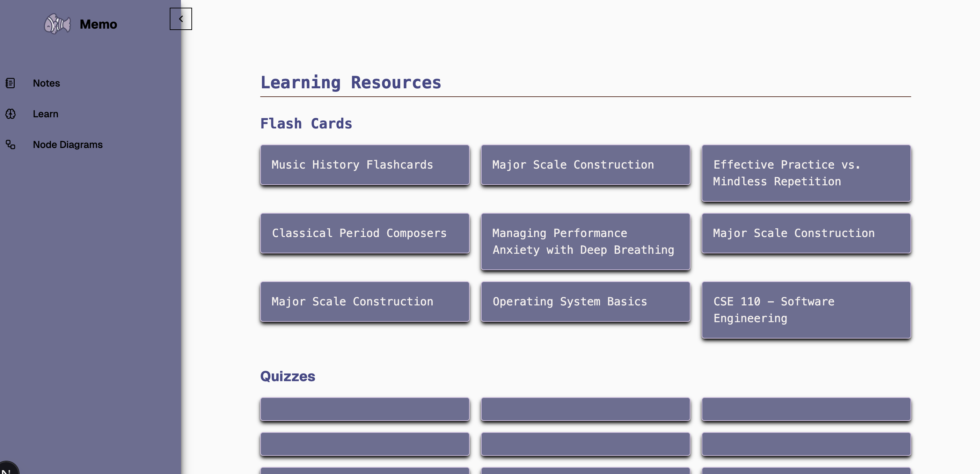The image size is (980, 474).
Task: Open the Notes section
Action: click(46, 83)
